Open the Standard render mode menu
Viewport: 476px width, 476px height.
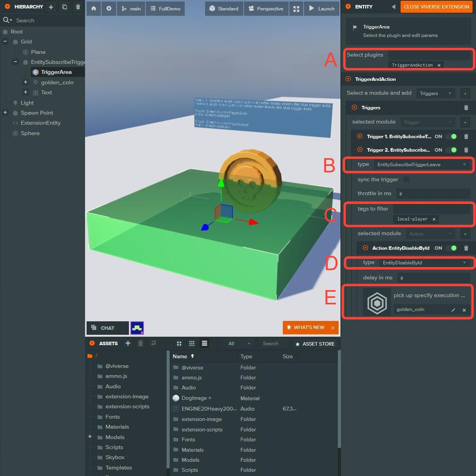(224, 8)
